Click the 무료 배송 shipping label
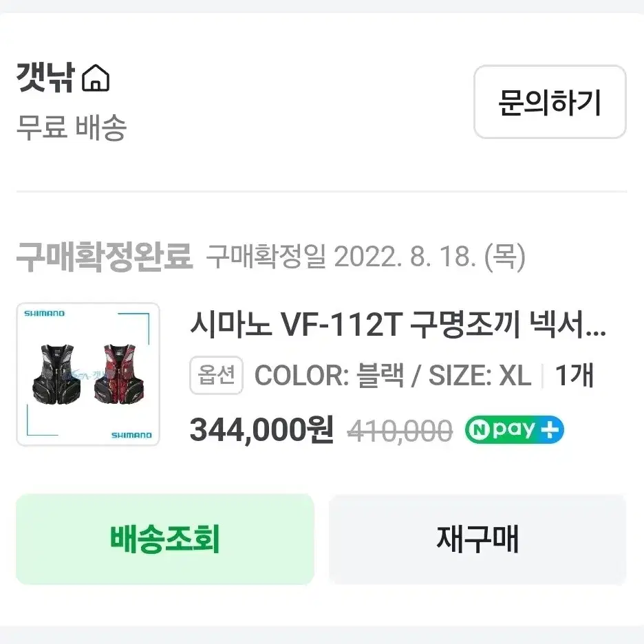Image resolution: width=644 pixels, height=644 pixels. coord(71,127)
